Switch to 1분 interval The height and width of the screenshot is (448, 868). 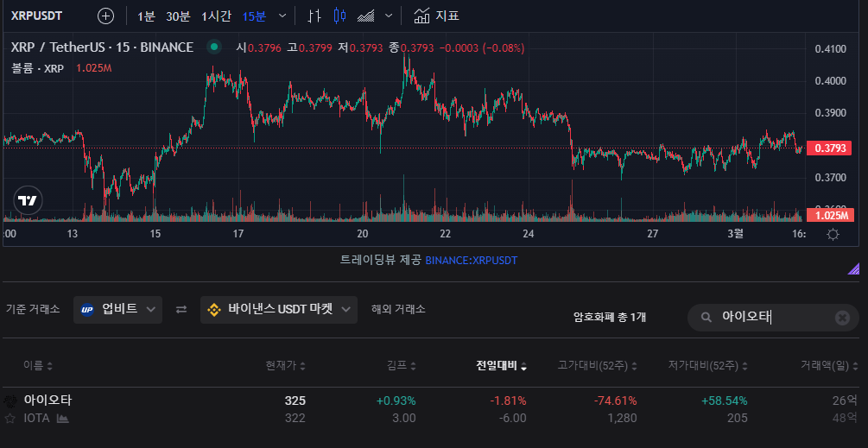pyautogui.click(x=146, y=16)
